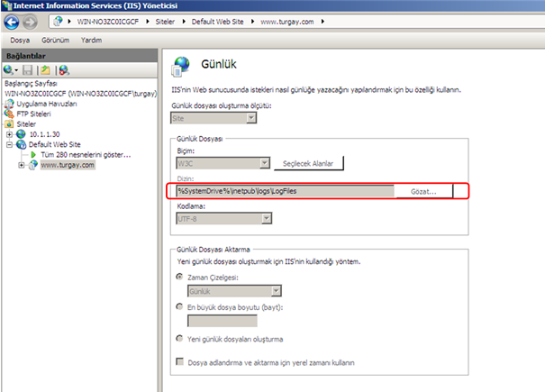Click the Seçilecek Alanlar button

(x=309, y=163)
